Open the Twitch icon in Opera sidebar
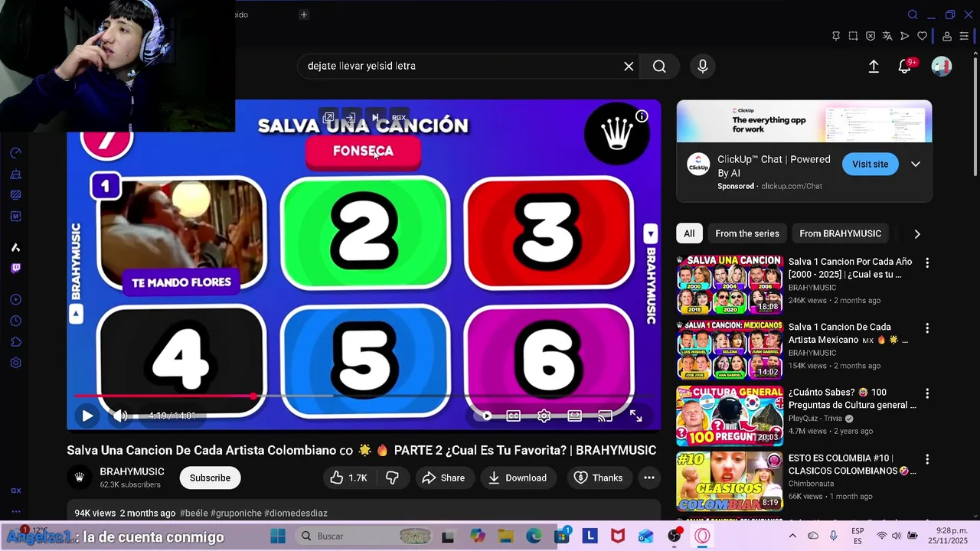 (x=15, y=268)
